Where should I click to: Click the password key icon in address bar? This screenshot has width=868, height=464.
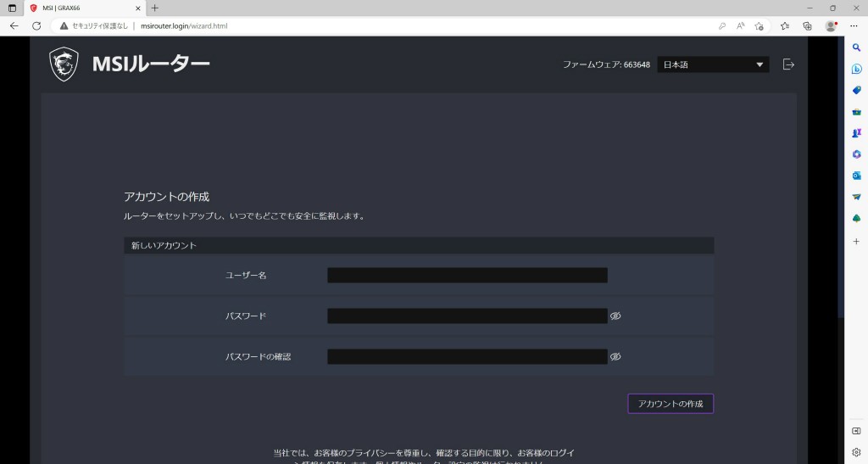point(722,26)
